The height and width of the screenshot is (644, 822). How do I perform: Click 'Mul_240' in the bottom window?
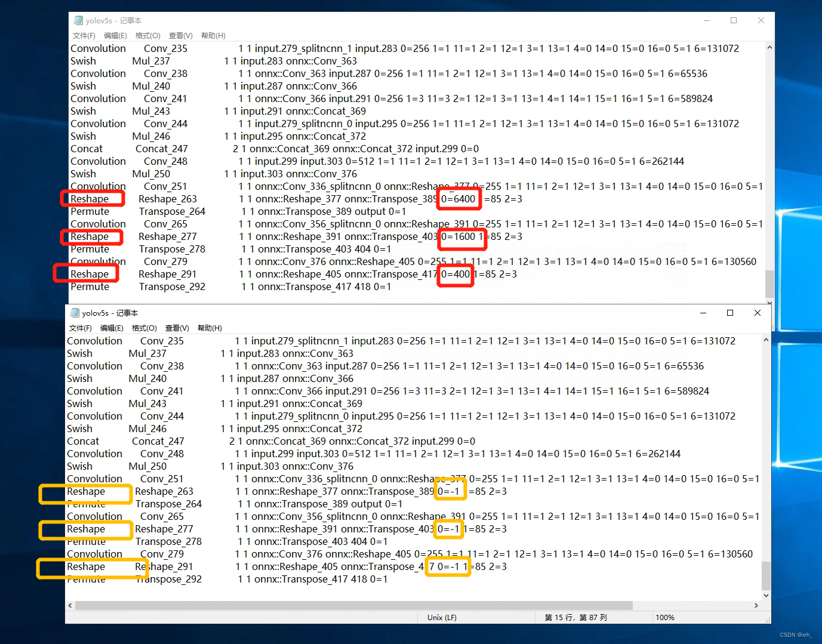[147, 378]
